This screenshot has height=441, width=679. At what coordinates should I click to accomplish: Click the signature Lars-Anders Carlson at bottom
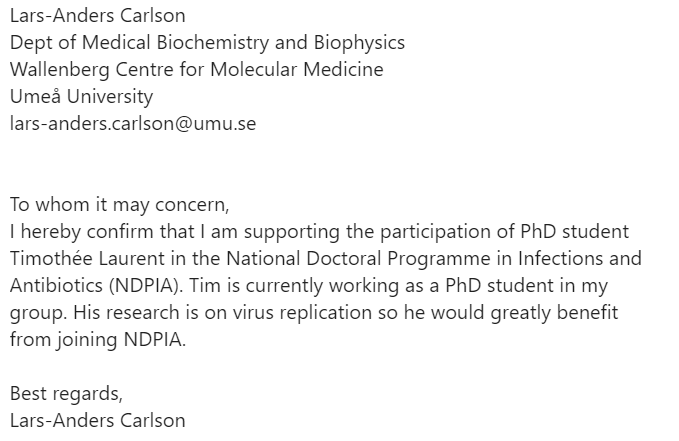click(x=97, y=421)
